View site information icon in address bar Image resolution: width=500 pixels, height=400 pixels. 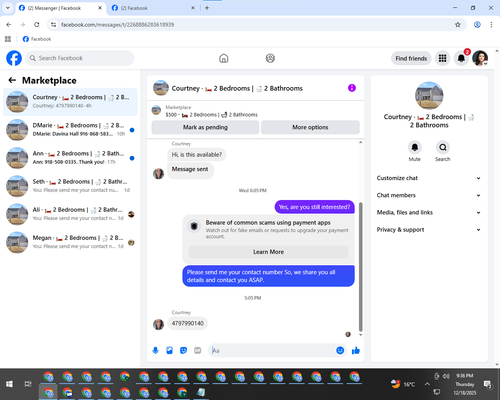click(x=53, y=24)
